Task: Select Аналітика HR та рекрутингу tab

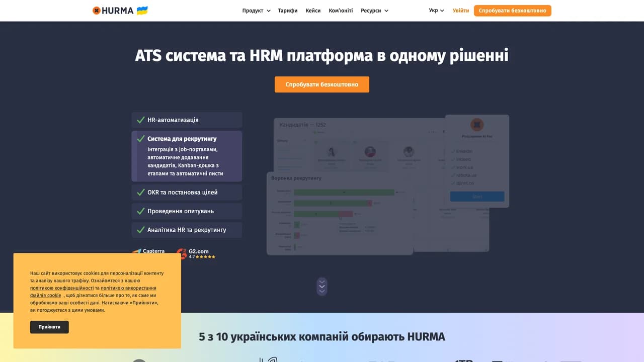Action: (x=187, y=230)
